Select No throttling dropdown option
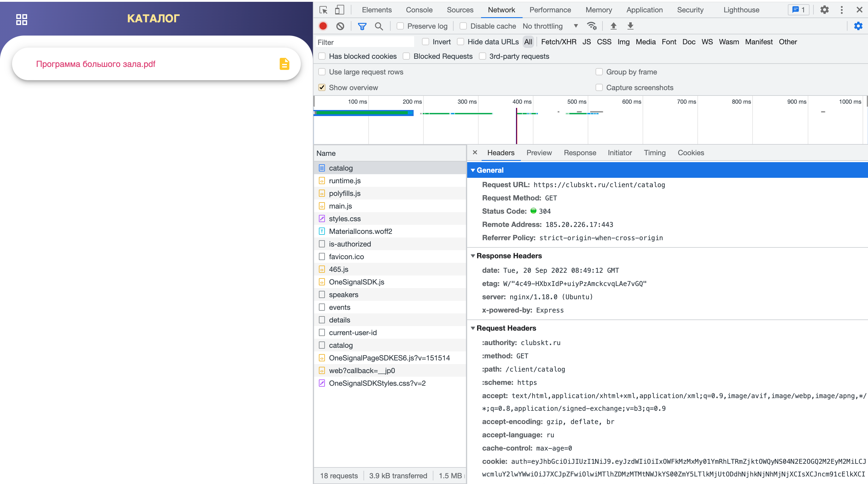Image resolution: width=868 pixels, height=484 pixels. (549, 26)
